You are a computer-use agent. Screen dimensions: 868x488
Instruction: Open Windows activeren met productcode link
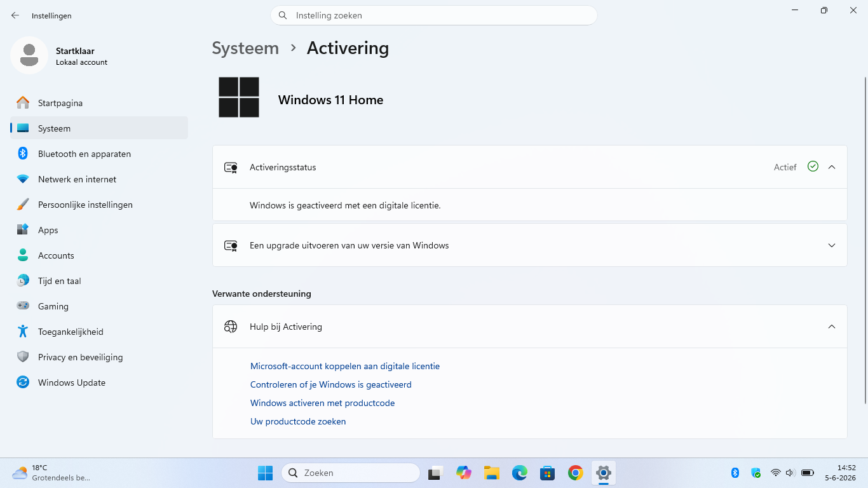pyautogui.click(x=322, y=403)
